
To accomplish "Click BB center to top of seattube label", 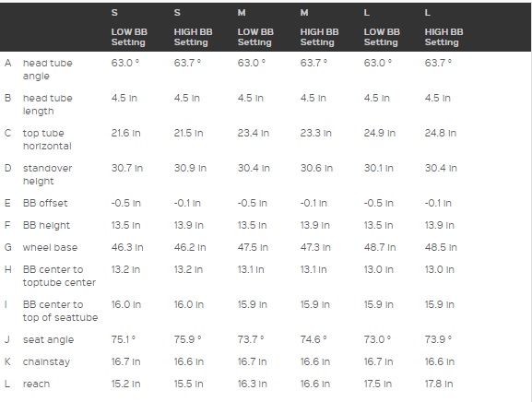I will coord(61,311).
